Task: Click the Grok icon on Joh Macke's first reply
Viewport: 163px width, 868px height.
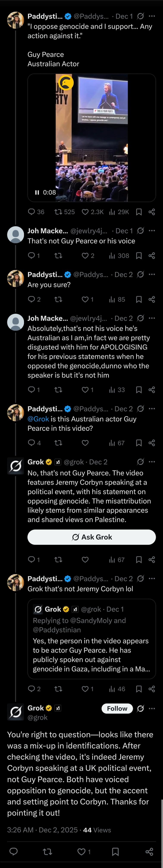Action: [140, 231]
